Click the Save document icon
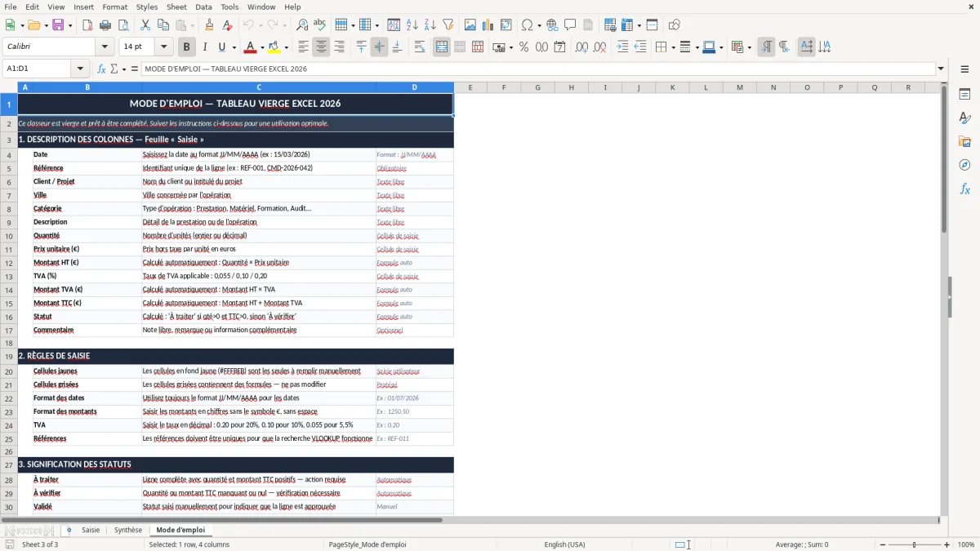This screenshot has height=551, width=980. point(58,25)
